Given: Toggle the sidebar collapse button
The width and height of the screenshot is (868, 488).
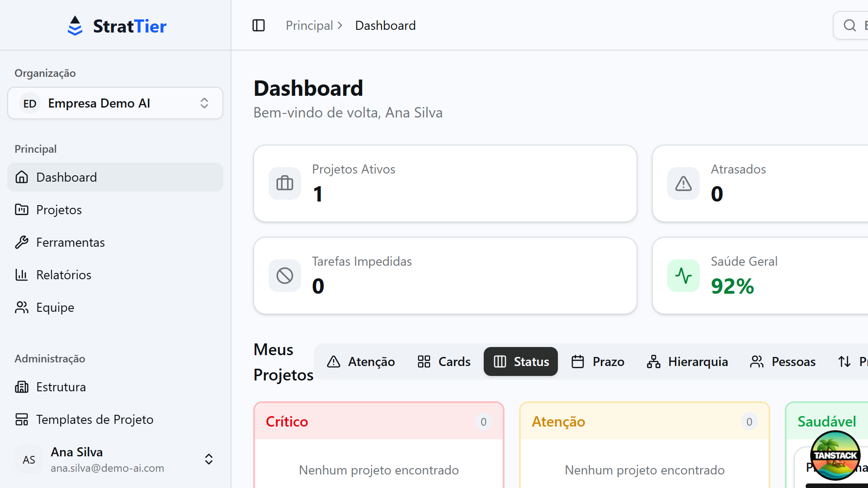Looking at the screenshot, I should coord(258,25).
